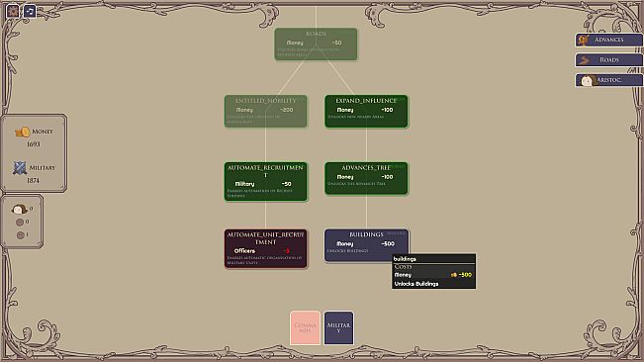The height and width of the screenshot is (362, 644).
Task: Click the -200 cost on Entitled_Nobility
Action: (x=286, y=110)
